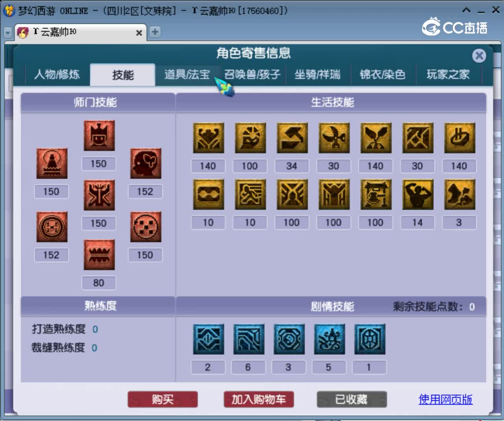Screen dimensions: 504x421
Task: Open the tab list dropdown arrow
Action: click(x=7, y=33)
